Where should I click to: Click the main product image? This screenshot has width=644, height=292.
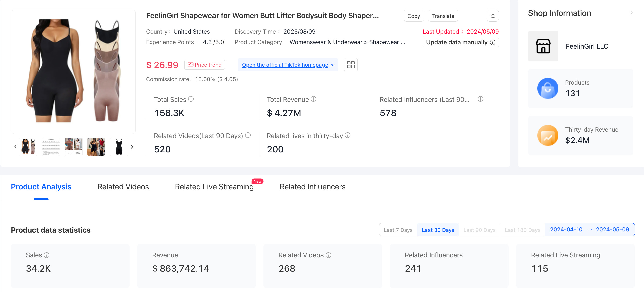click(73, 71)
